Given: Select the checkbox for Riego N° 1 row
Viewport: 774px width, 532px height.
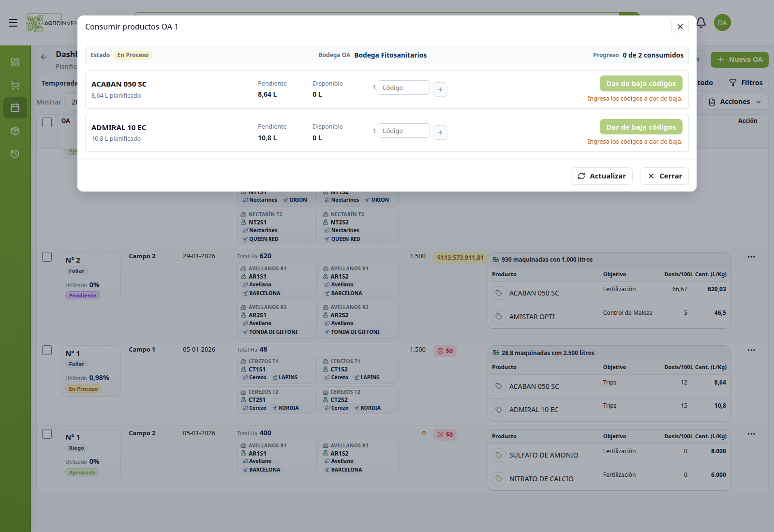Looking at the screenshot, I should (x=47, y=434).
